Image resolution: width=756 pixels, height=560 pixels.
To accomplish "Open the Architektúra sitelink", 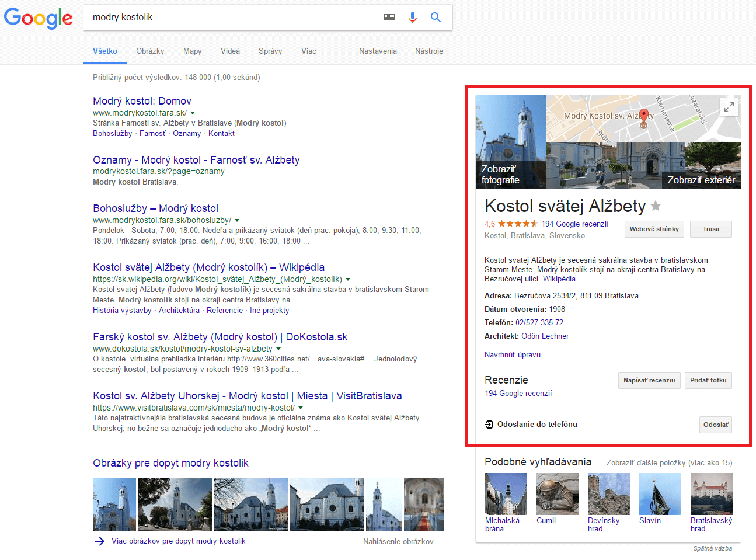I will point(179,311).
